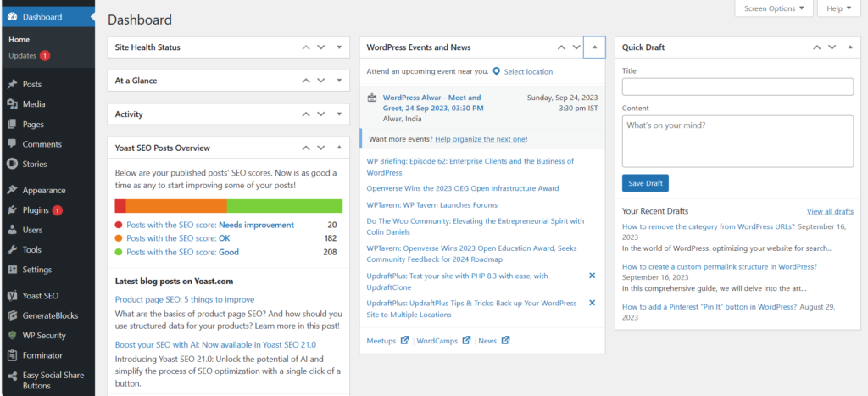This screenshot has width=868, height=396.
Task: Open WordPress Alwar Meet and Greet event
Action: [433, 103]
